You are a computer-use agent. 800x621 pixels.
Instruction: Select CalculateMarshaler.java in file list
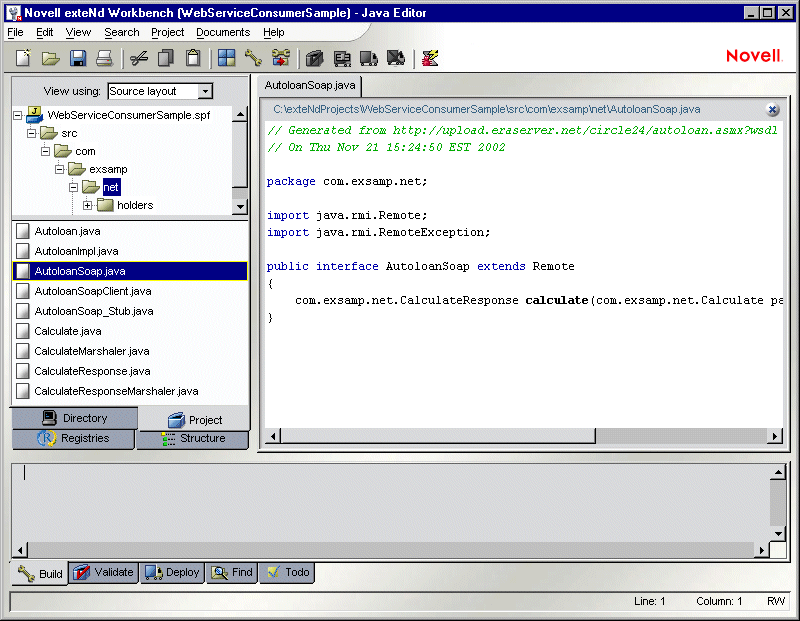pos(91,351)
